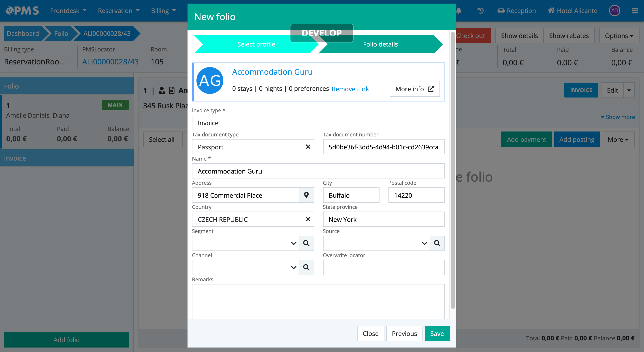Screen dimensions: 644x352
Task: Click the modal vertical scrollbar
Action: (x=452, y=170)
